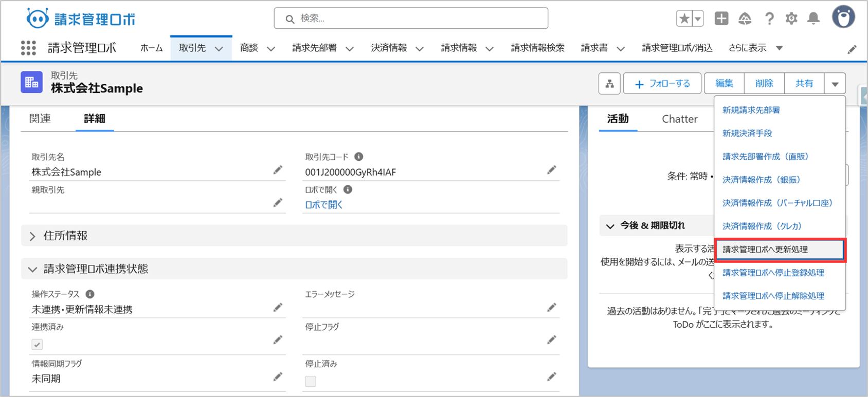This screenshot has height=397, width=868.
Task: Click the ロボで開く link
Action: click(324, 205)
